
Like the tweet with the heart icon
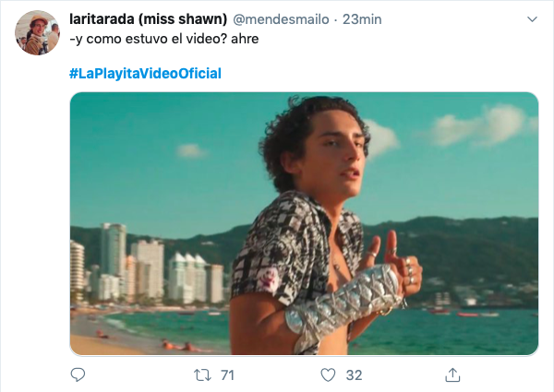tap(327, 374)
